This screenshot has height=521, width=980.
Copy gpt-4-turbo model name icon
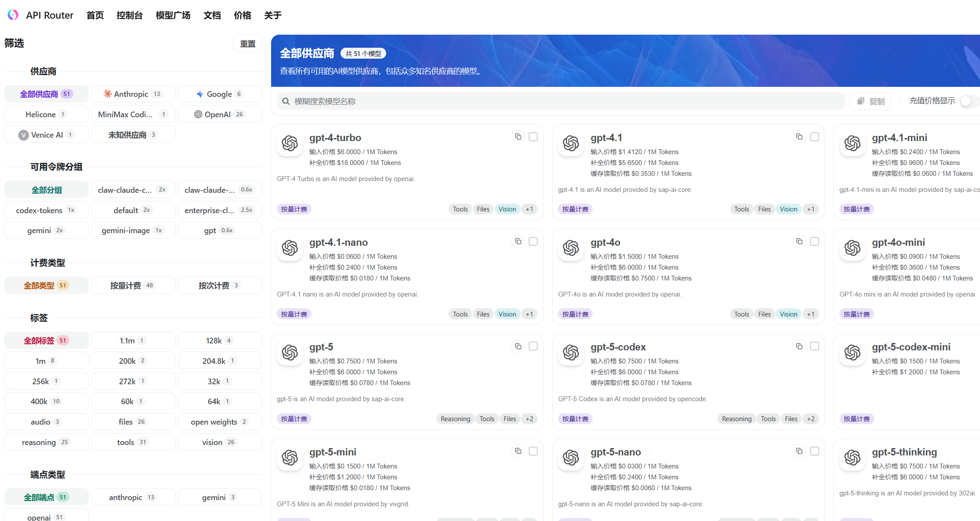point(518,137)
